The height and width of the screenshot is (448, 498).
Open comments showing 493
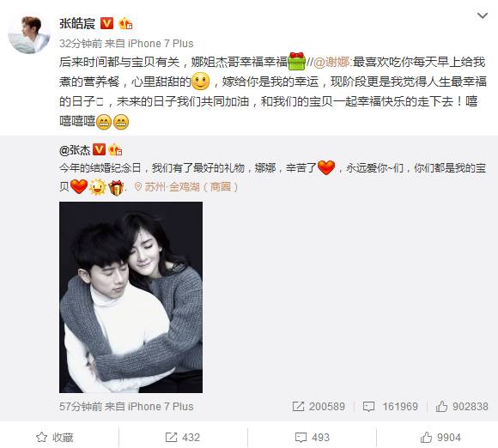[x=313, y=437]
